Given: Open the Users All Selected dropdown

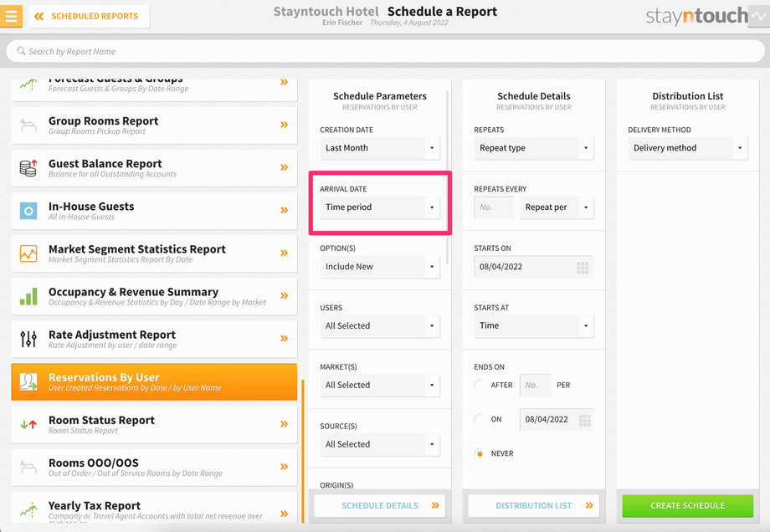Looking at the screenshot, I should coord(380,326).
